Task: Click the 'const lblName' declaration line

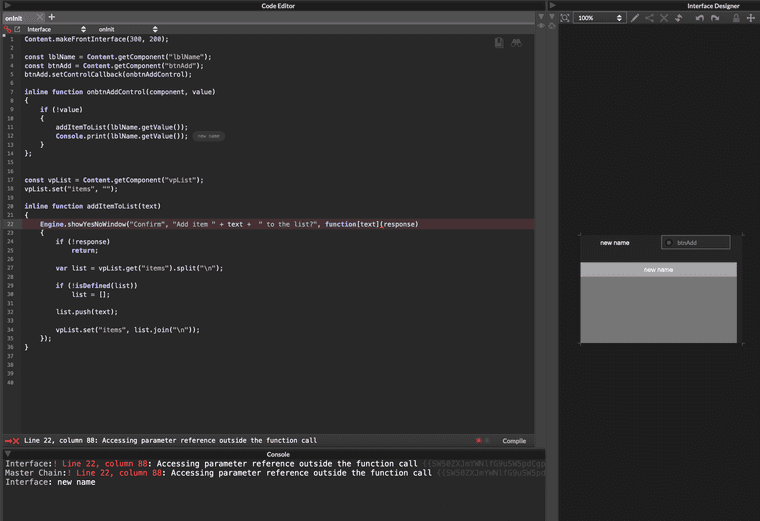Action: tap(118, 57)
